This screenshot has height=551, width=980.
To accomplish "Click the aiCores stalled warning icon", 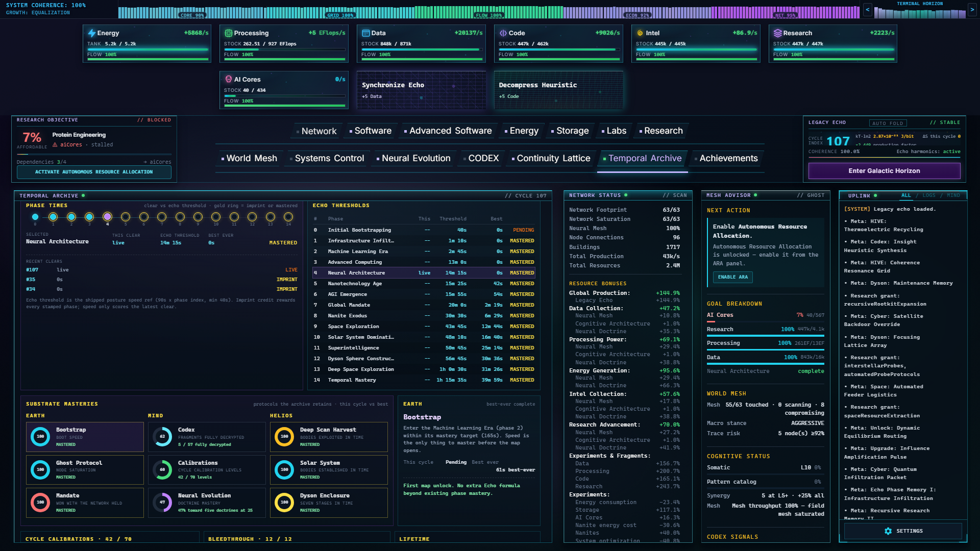I will [x=55, y=145].
